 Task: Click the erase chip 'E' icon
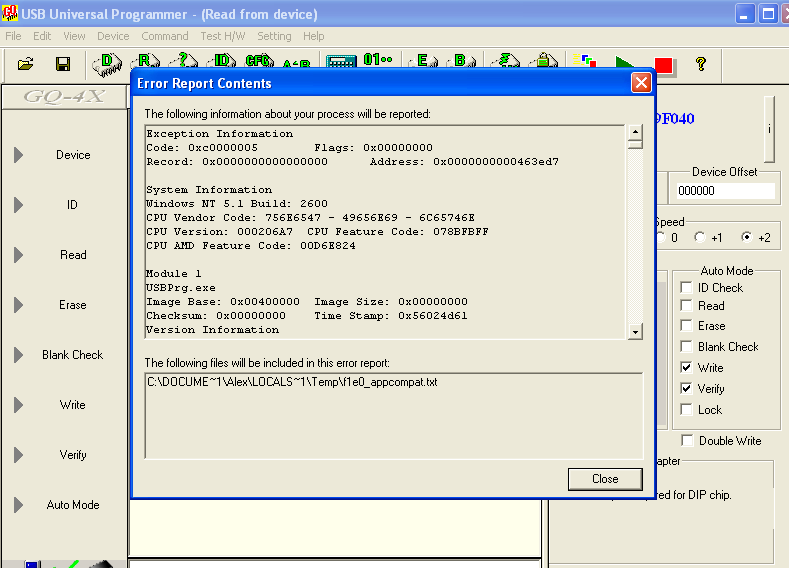[x=424, y=62]
